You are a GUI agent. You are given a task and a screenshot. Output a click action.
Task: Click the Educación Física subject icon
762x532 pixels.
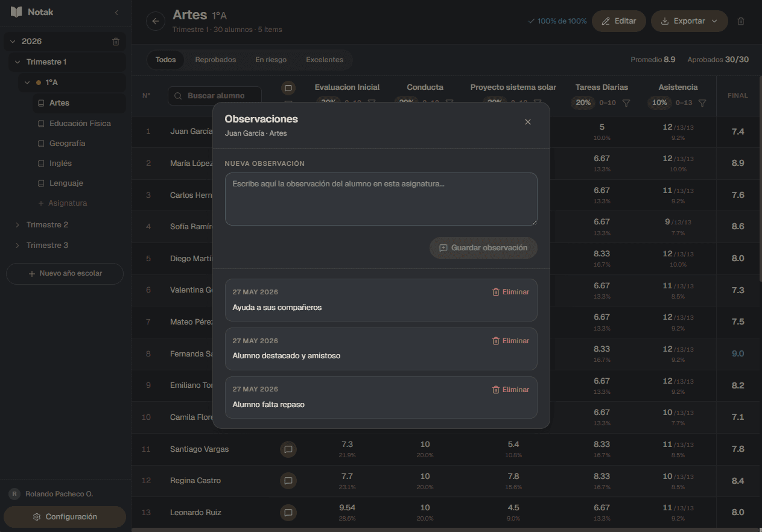point(41,124)
